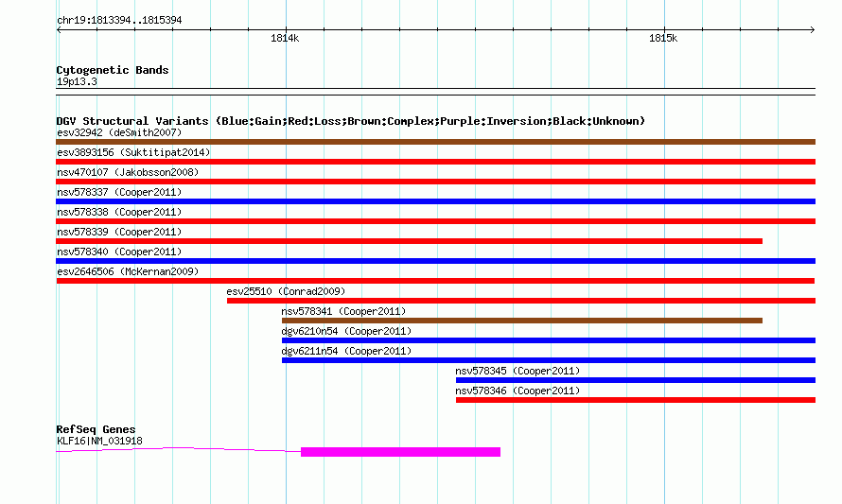Select the nsv578346 (Cooper2011) label
This screenshot has width=842, height=504.
pyautogui.click(x=517, y=391)
